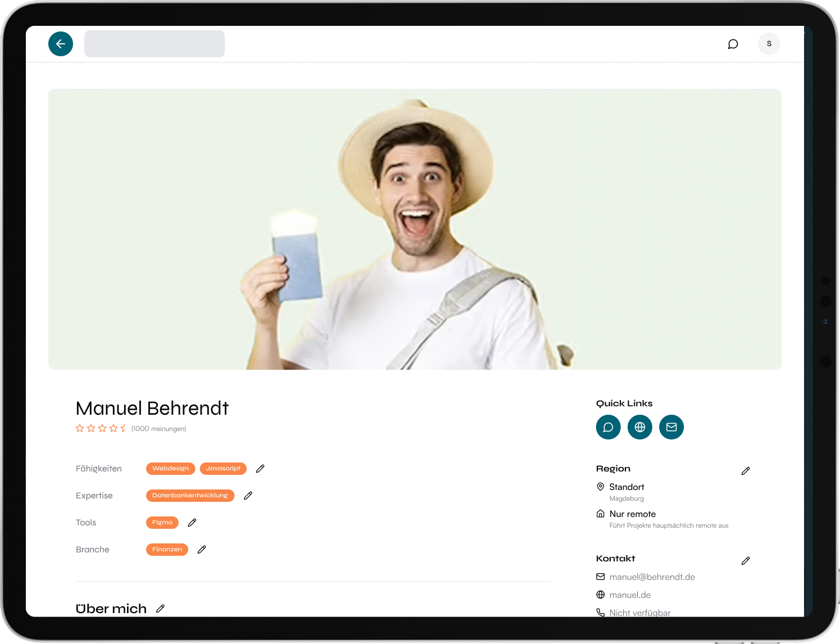Select the Javascript skill tag

[223, 469]
